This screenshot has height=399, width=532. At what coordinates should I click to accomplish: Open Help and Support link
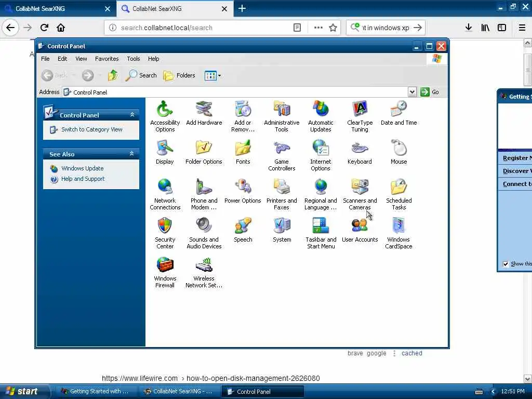tap(83, 179)
